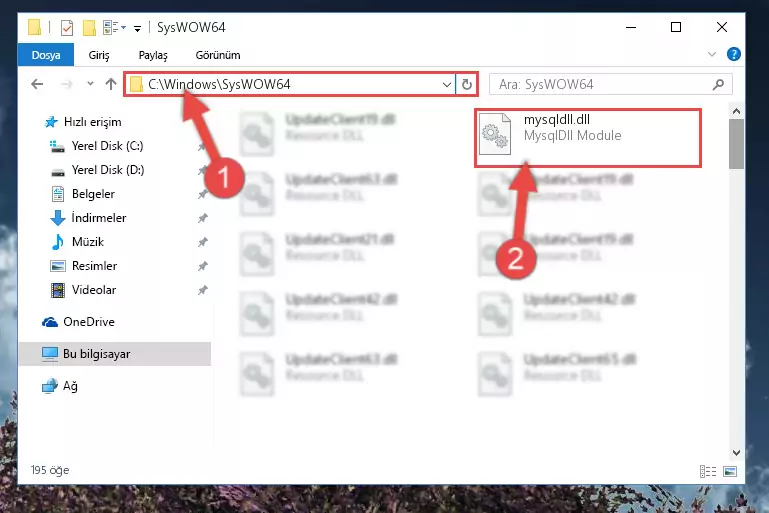
Task: Click the vertical scrollbar thumb
Action: (736, 144)
